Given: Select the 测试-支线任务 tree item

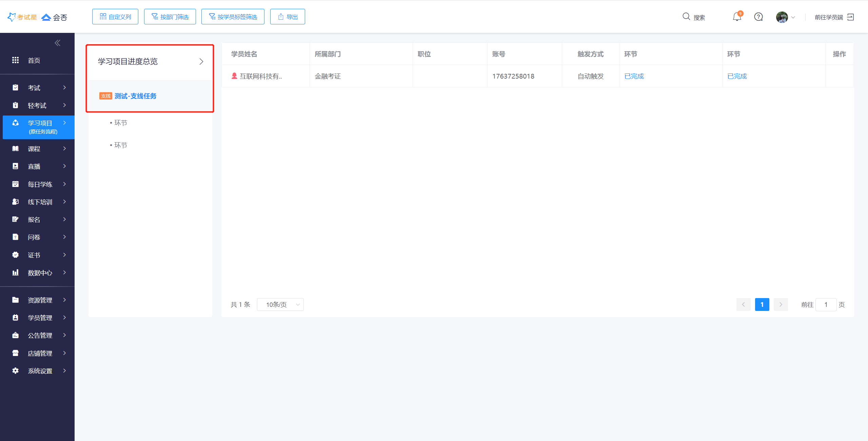Looking at the screenshot, I should (x=135, y=96).
